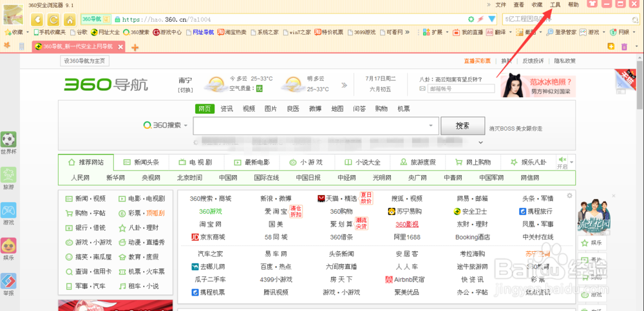
Task: Open the 游戏中心 bookmark
Action: 167,32
